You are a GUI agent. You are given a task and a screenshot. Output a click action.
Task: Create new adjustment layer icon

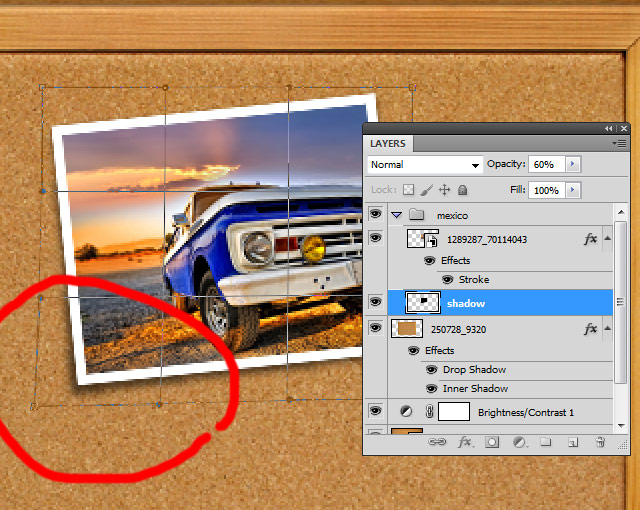click(x=519, y=441)
